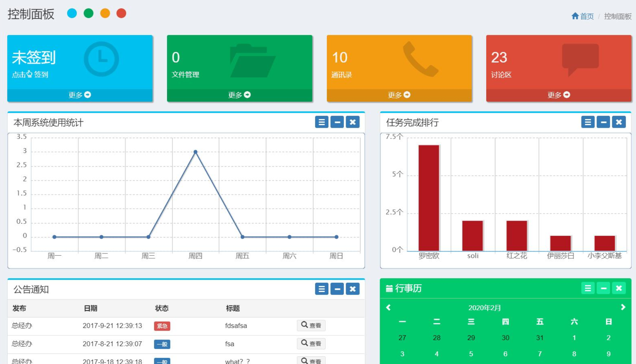Click the 2020年2月 calendar title
The width and height of the screenshot is (636, 364).
pyautogui.click(x=485, y=308)
